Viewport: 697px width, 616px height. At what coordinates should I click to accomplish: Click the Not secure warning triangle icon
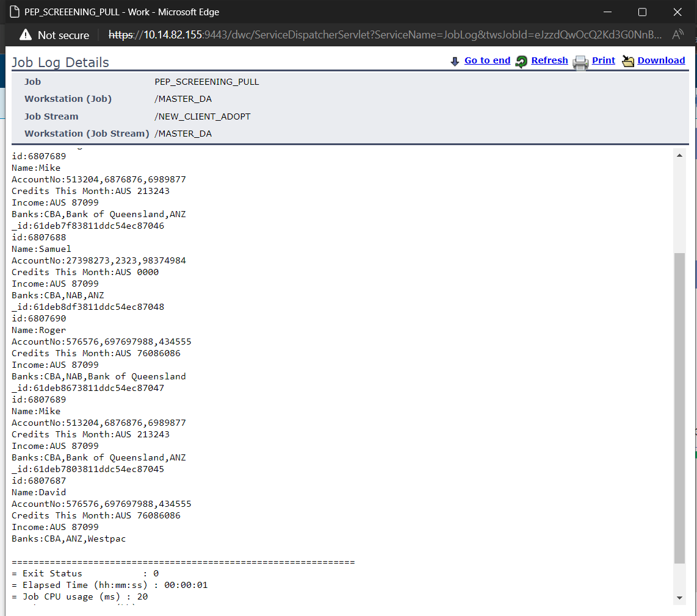point(26,35)
